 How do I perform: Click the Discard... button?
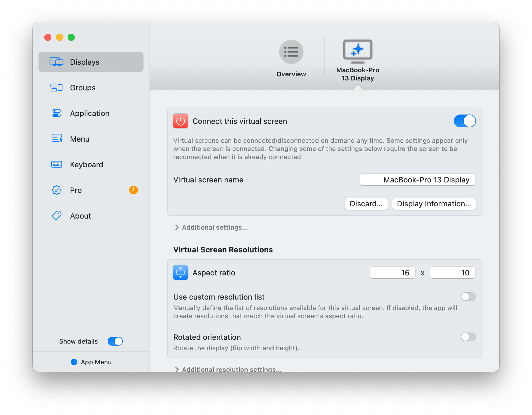366,204
